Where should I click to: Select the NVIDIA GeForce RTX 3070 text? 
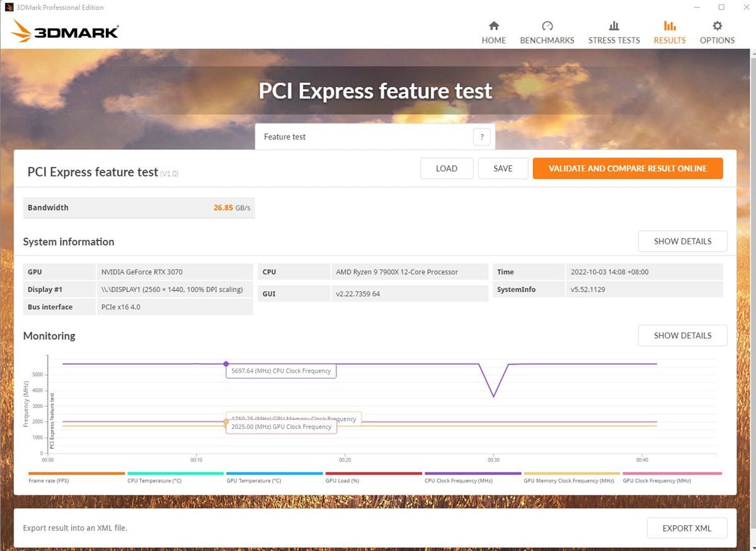(x=142, y=272)
